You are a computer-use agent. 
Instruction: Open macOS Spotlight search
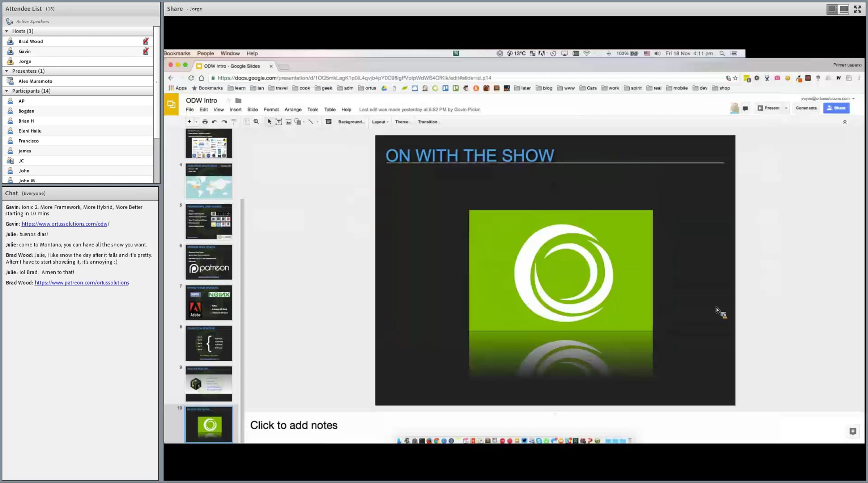(722, 53)
